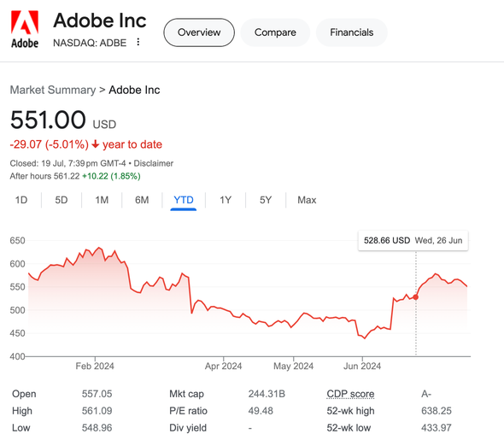Click the 528.66 USD price tooltip

pyautogui.click(x=413, y=240)
